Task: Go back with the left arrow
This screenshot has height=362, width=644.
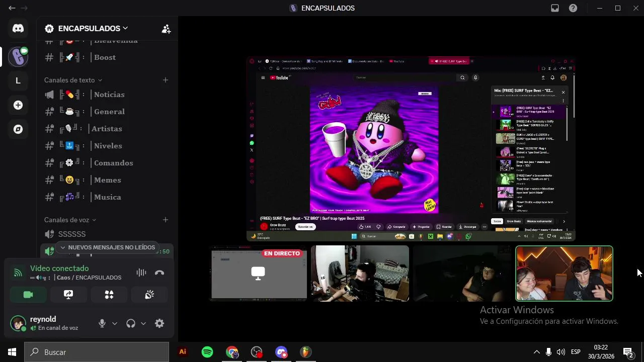Action: [x=12, y=8]
